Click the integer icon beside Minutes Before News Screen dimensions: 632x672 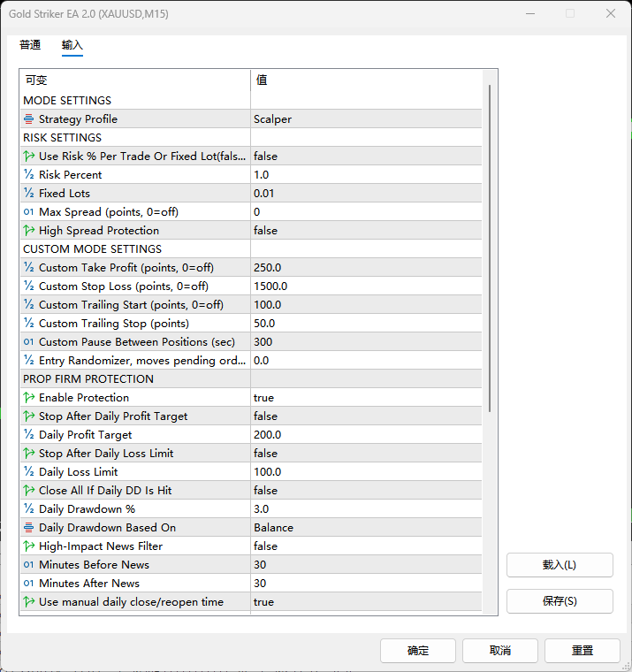[x=28, y=564]
